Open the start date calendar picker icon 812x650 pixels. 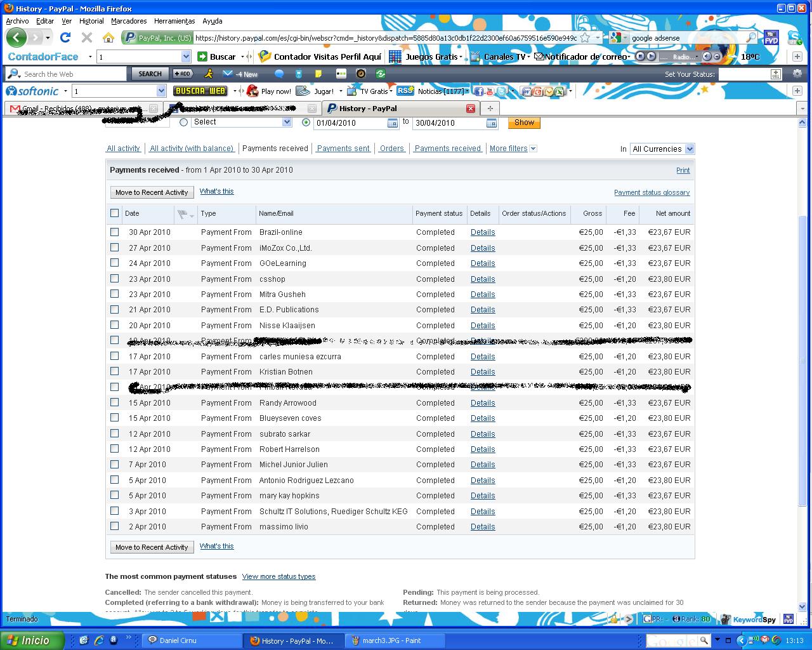(393, 123)
